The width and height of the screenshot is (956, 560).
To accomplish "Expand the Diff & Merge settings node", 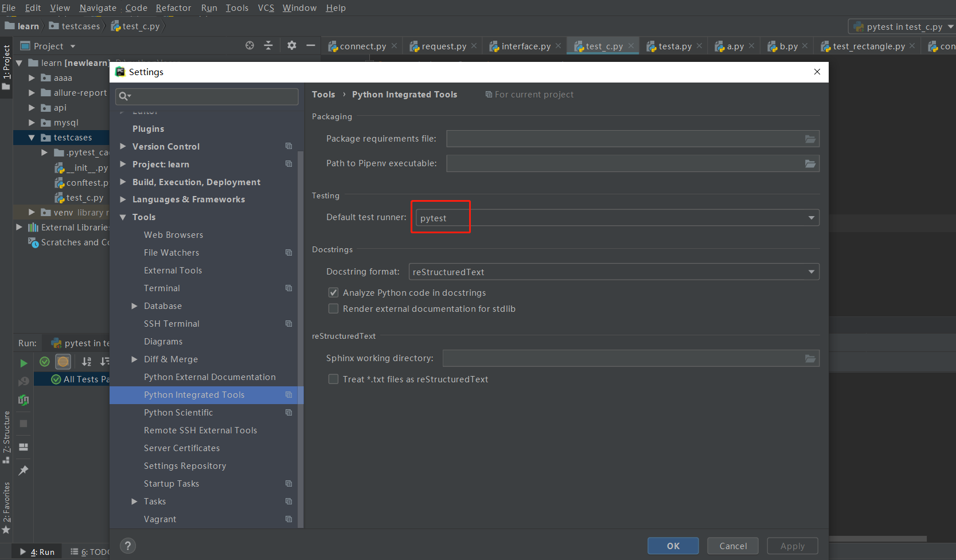I will click(x=134, y=359).
